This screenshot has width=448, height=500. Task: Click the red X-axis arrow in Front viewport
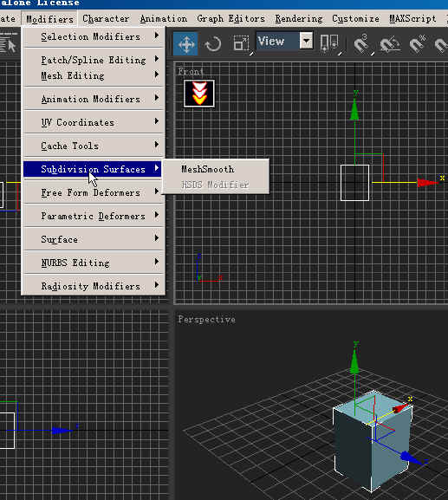(428, 182)
